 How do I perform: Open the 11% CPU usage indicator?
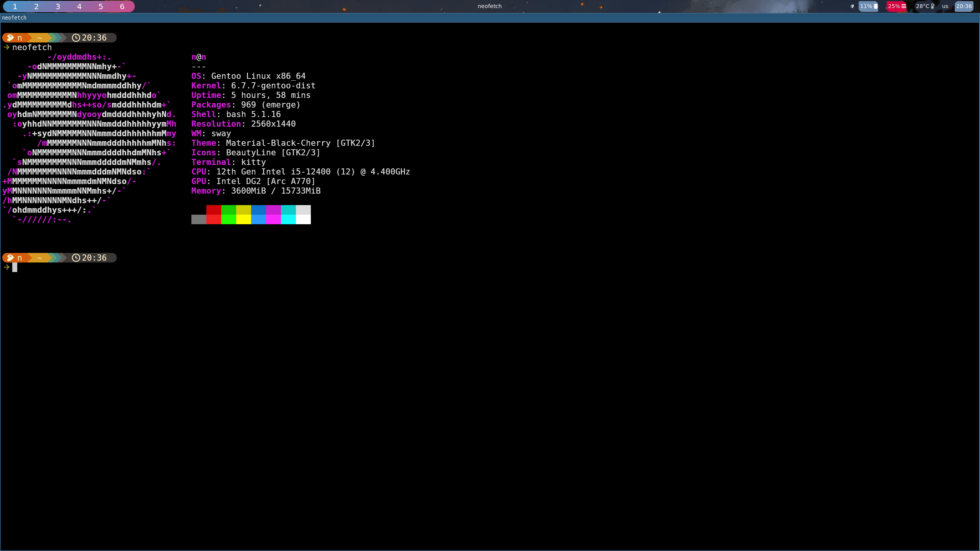869,6
